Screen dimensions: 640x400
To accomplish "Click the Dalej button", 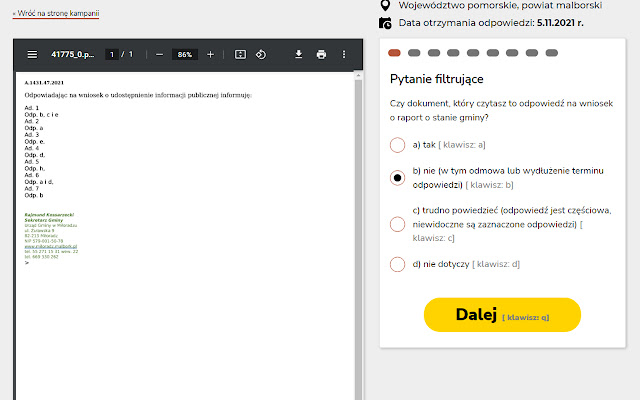I will (502, 315).
